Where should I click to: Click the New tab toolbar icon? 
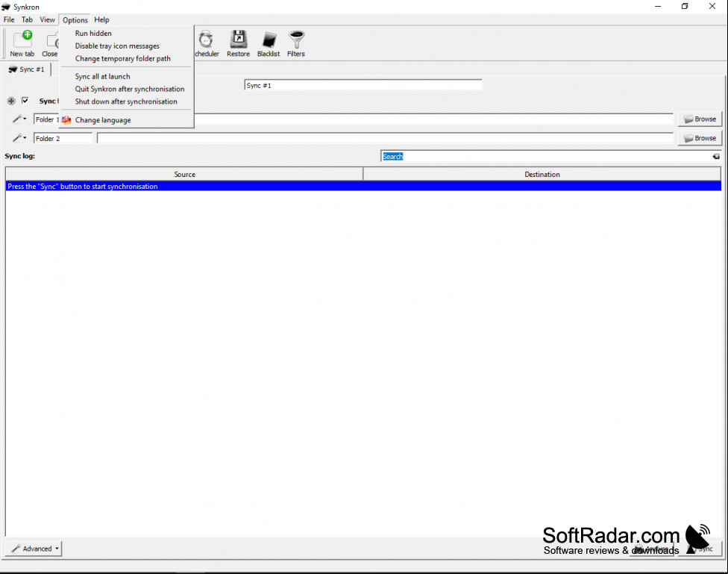22,44
